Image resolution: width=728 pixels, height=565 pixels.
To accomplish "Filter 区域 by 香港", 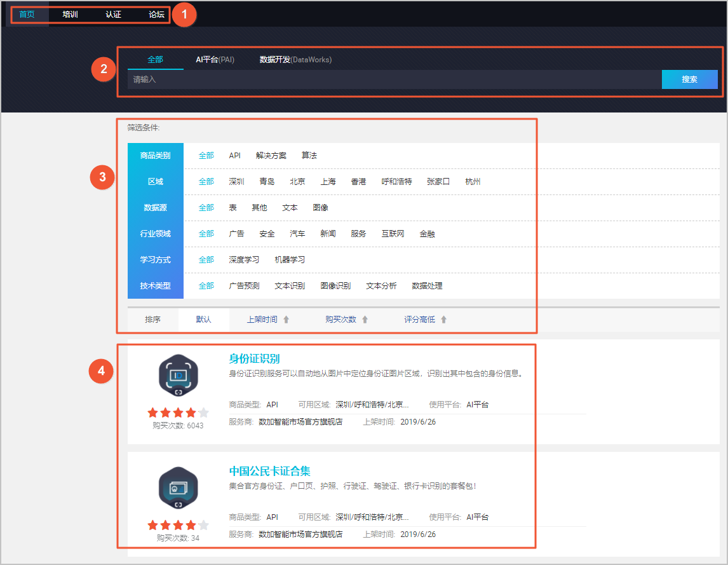I will click(x=358, y=182).
